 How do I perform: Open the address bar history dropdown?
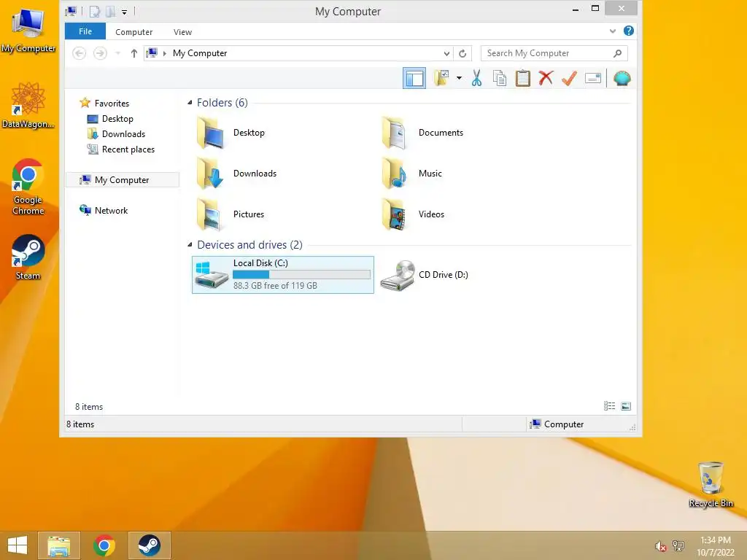pos(446,53)
